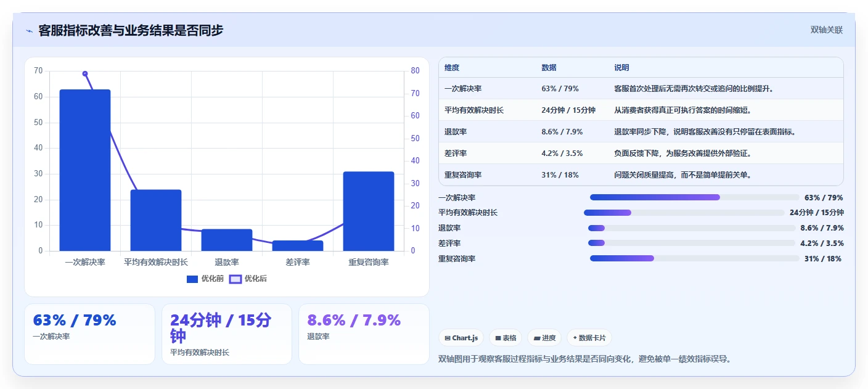Click the 差评率 x-axis label under the chart

coord(298,262)
